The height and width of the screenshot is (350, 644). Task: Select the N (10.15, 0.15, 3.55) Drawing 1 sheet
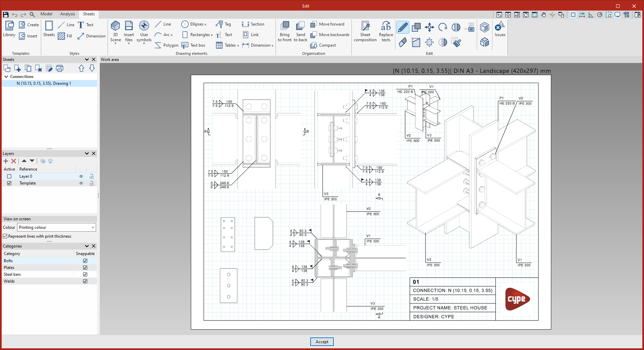(x=49, y=83)
